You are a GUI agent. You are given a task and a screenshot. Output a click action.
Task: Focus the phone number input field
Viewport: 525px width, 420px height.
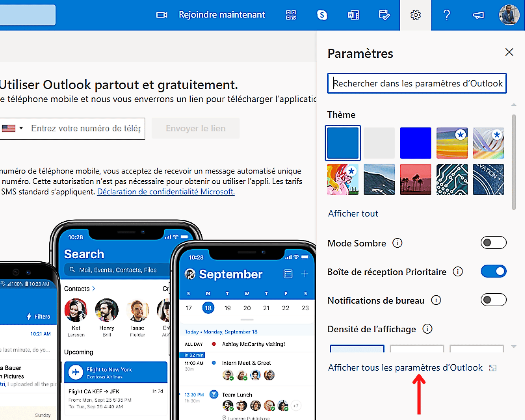click(86, 128)
